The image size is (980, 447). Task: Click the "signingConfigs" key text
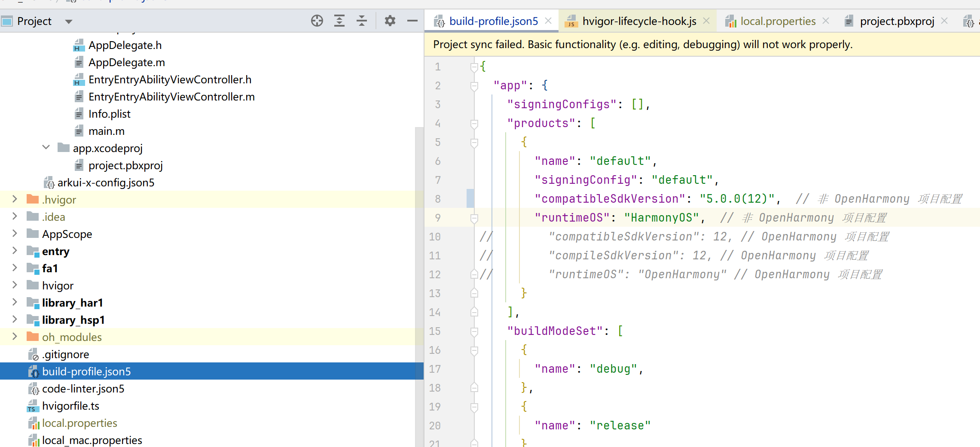562,104
